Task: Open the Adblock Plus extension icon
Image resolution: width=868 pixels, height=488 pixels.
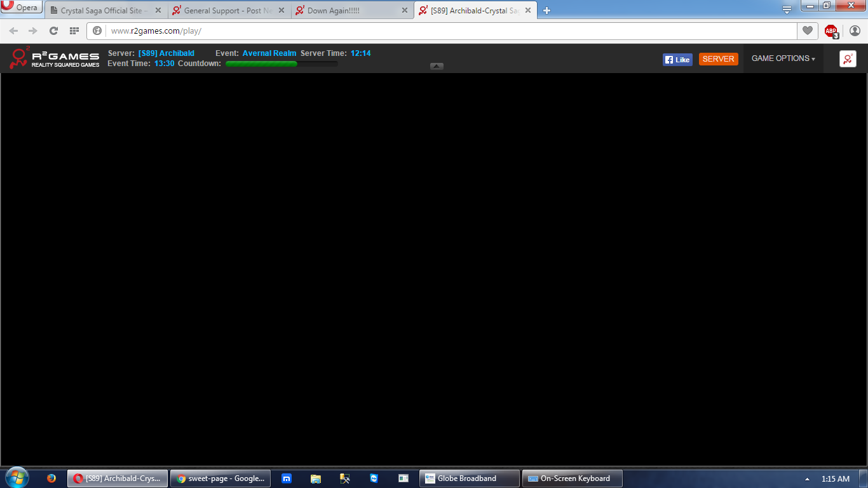Action: coord(831,30)
